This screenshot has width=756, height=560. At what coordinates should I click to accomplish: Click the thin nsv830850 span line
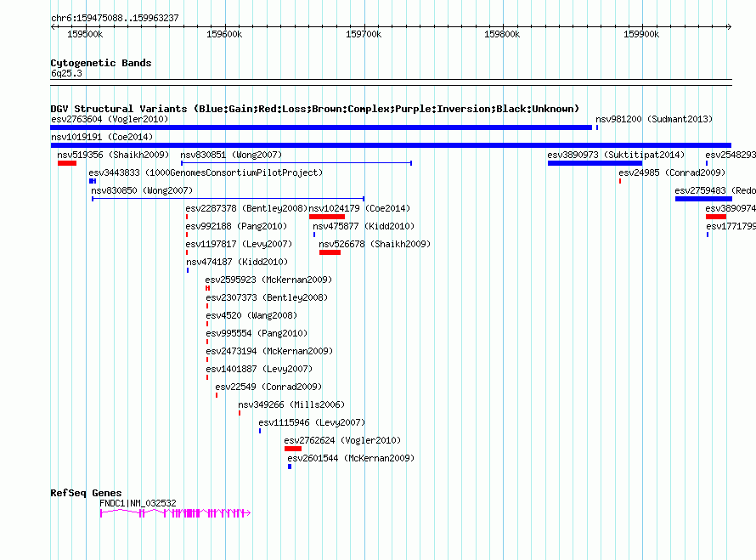tap(228, 199)
